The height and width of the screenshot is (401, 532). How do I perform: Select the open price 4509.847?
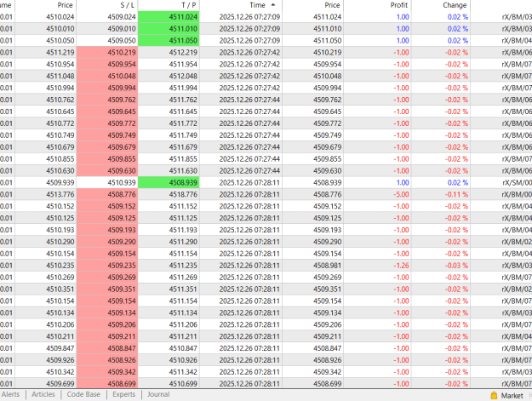click(x=46, y=348)
